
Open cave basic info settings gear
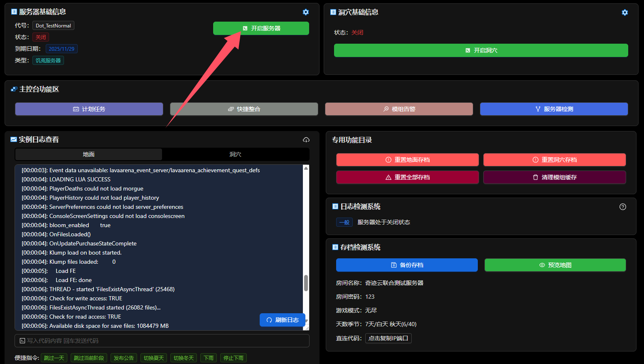click(x=625, y=12)
